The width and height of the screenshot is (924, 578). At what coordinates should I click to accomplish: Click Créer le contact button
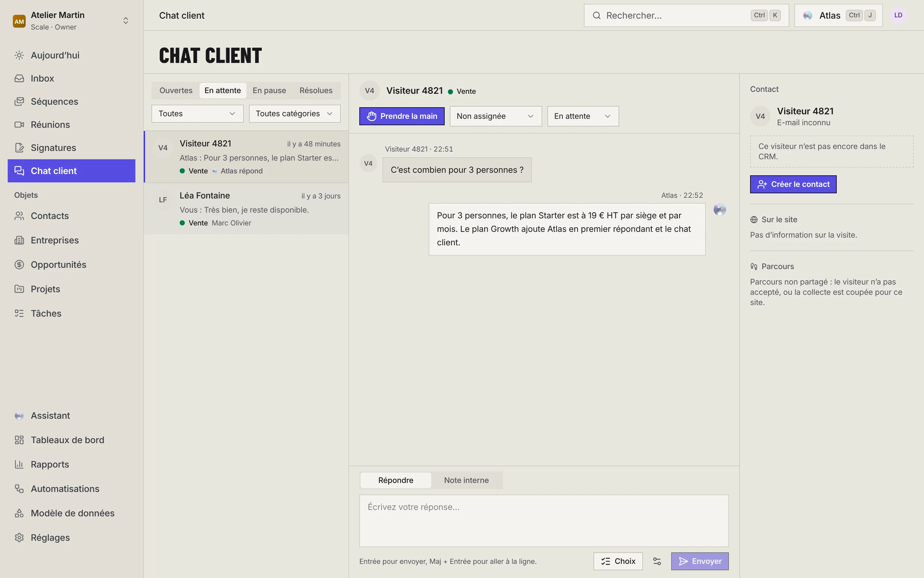coord(793,184)
